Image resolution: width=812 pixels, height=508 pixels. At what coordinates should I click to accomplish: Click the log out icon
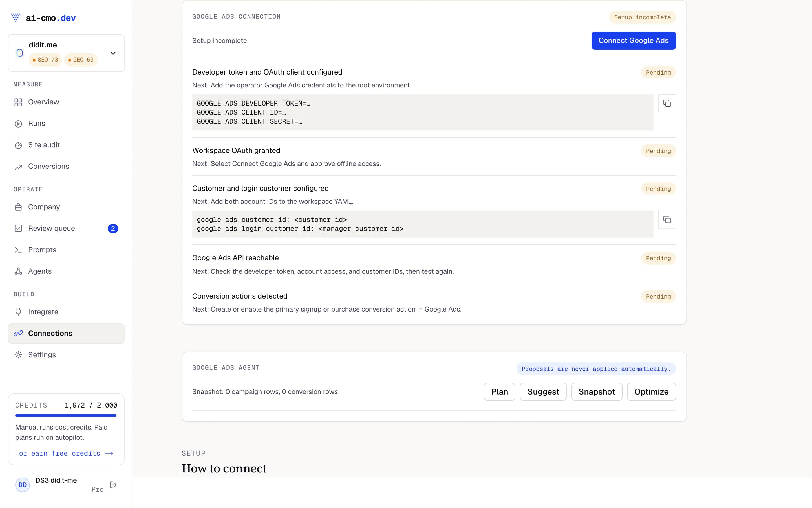click(x=113, y=485)
